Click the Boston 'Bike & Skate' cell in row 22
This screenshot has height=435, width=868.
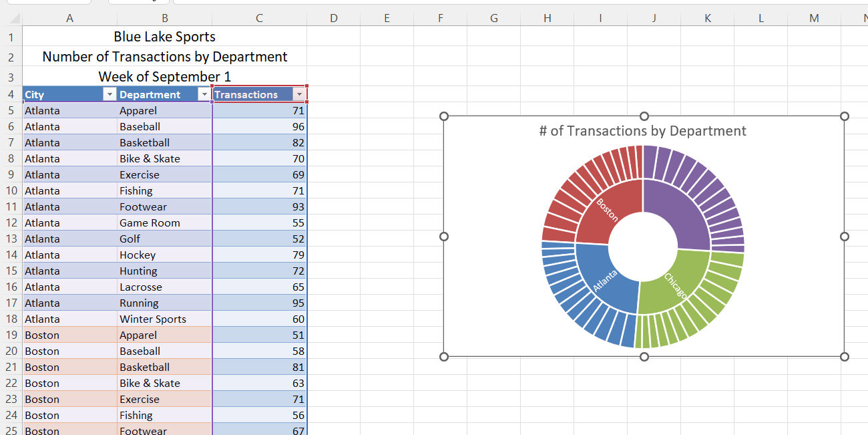(164, 384)
